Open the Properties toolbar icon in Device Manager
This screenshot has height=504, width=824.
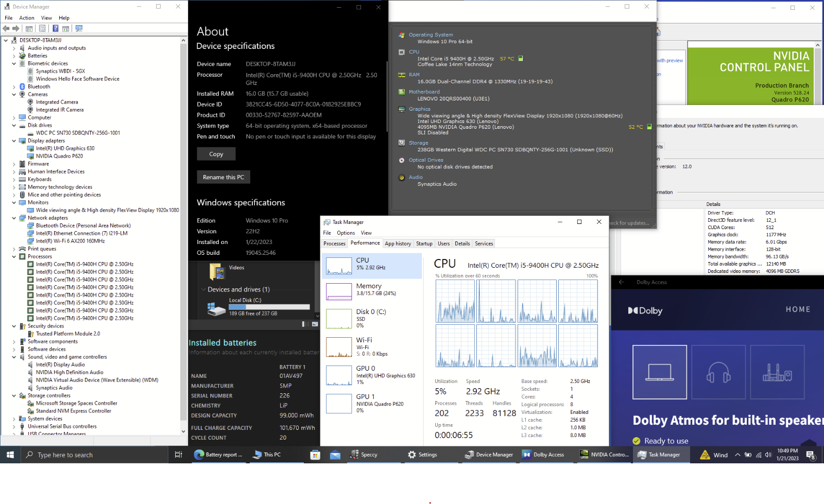[x=42, y=28]
